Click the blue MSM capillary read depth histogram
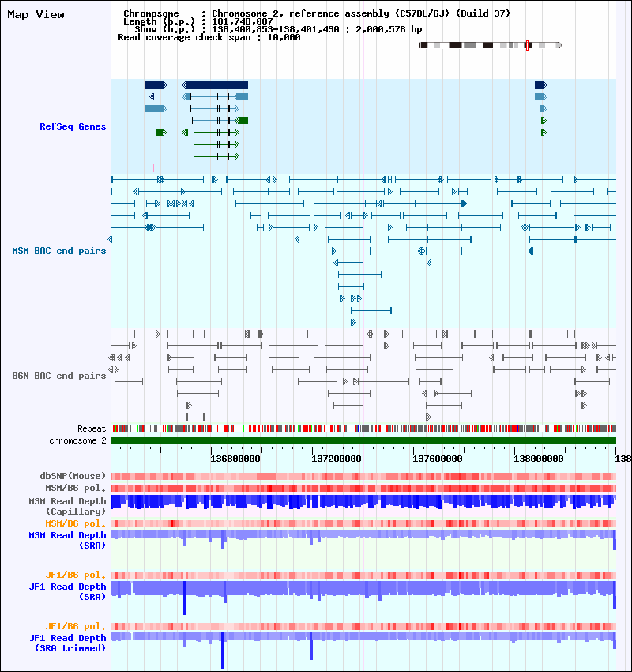This screenshot has width=632, height=672. (x=363, y=502)
